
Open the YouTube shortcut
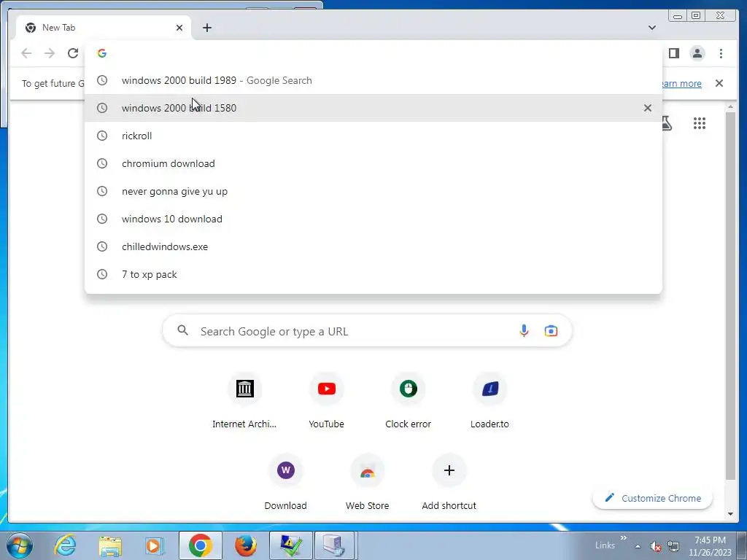[x=326, y=400]
